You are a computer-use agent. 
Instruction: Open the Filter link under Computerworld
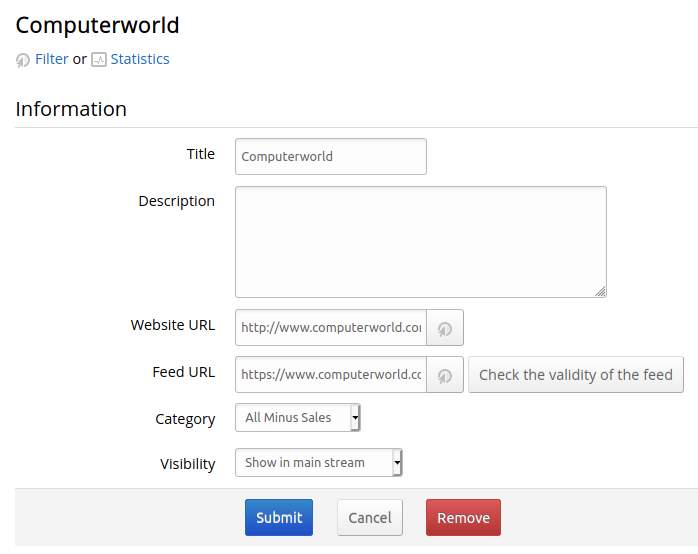(52, 59)
